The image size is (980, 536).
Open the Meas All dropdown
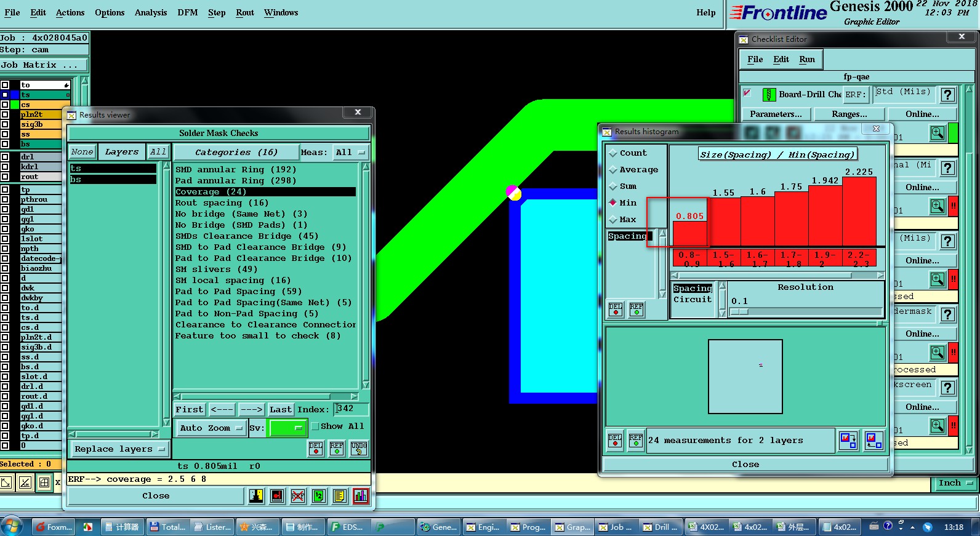pos(350,152)
